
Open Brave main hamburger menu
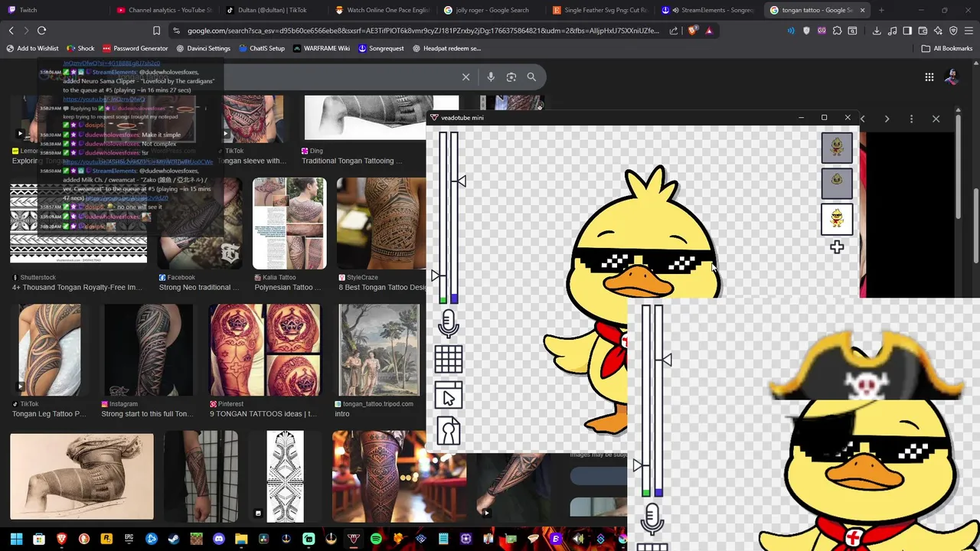coord(969,31)
